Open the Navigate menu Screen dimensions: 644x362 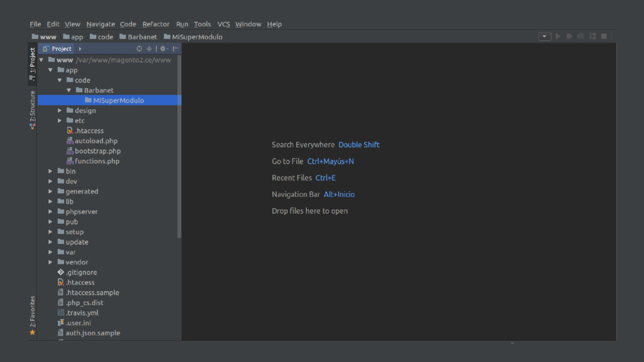tap(101, 25)
